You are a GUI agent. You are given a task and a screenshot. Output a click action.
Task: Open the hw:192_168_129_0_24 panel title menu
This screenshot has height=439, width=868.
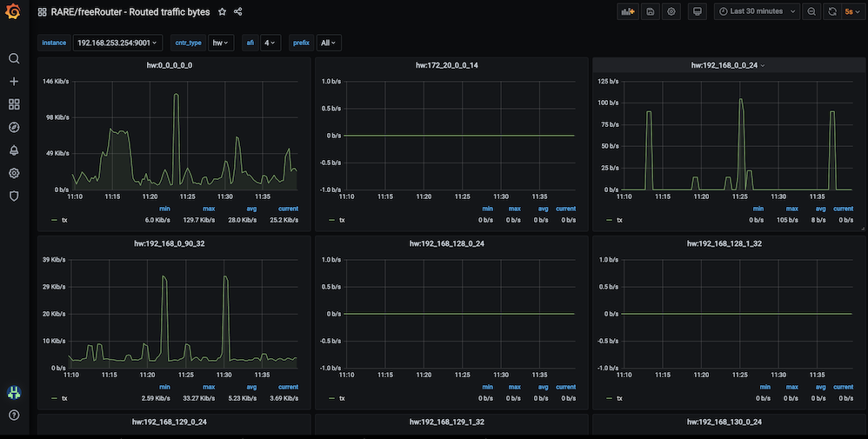(170, 422)
